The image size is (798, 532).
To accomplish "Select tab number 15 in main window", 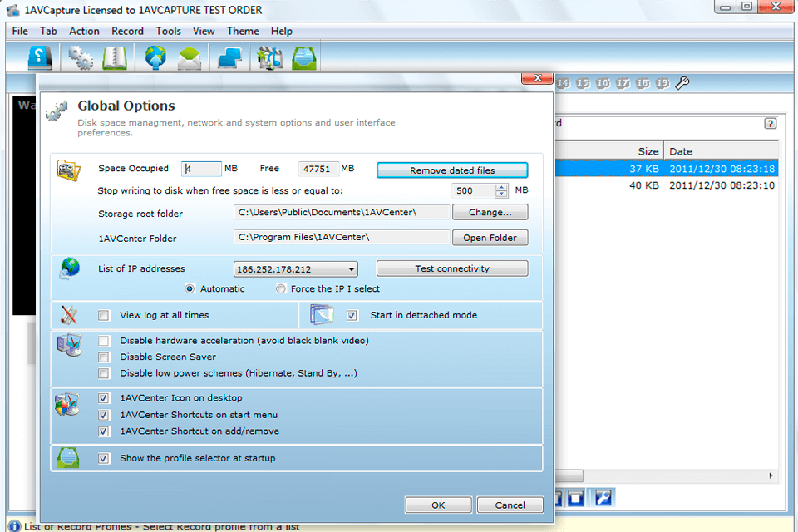I will coord(583,83).
